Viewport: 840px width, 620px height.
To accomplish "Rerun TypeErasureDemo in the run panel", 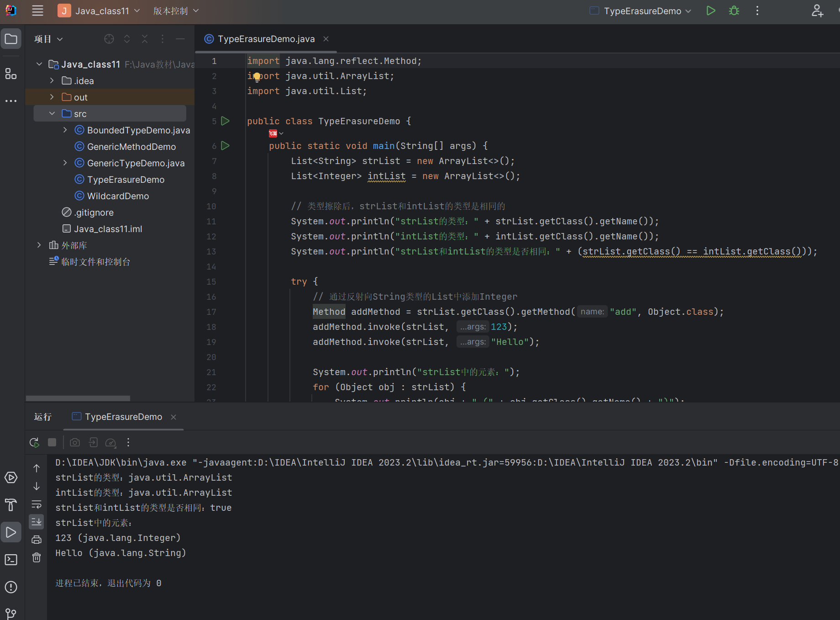I will click(x=34, y=442).
